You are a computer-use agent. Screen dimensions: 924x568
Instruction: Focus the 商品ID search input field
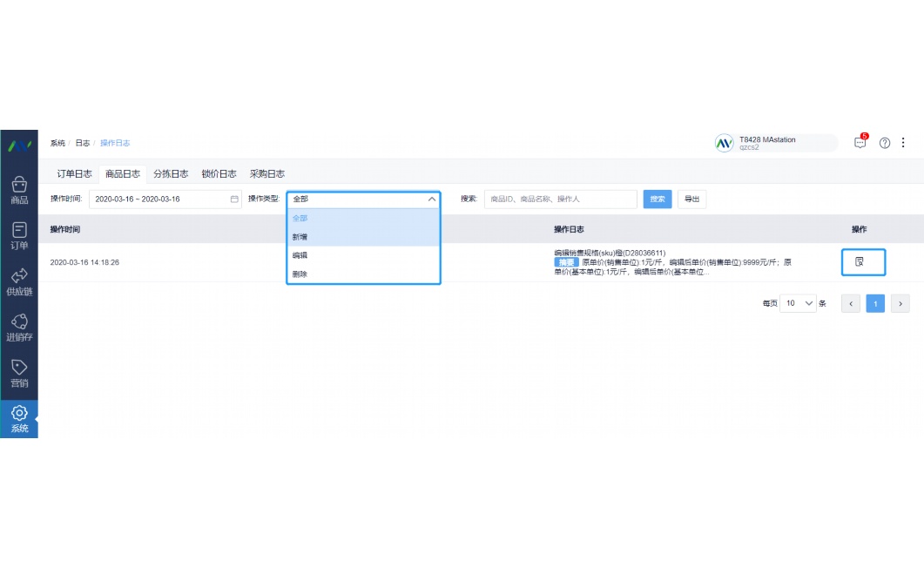coord(560,199)
